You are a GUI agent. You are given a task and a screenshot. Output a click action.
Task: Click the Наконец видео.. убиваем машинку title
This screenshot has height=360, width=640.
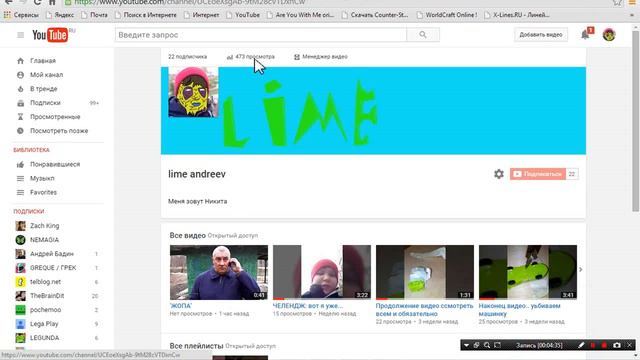click(x=520, y=310)
